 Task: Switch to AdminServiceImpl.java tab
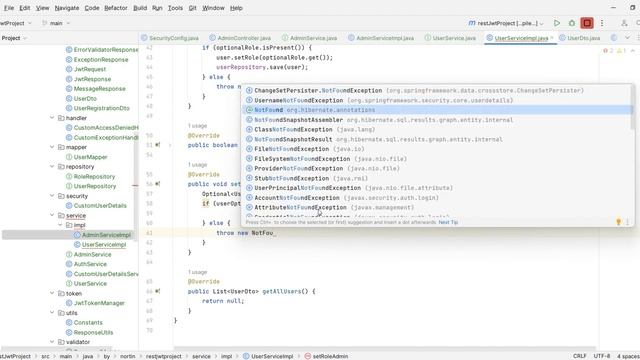pos(381,38)
